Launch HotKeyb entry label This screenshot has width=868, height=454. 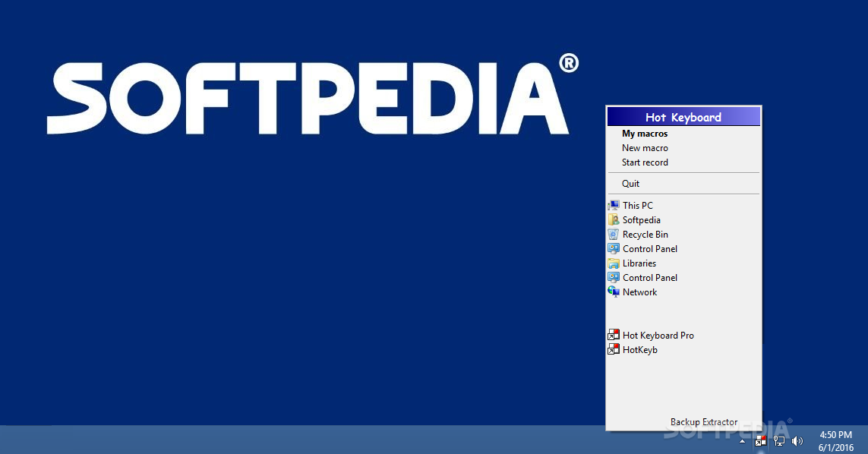coord(640,349)
